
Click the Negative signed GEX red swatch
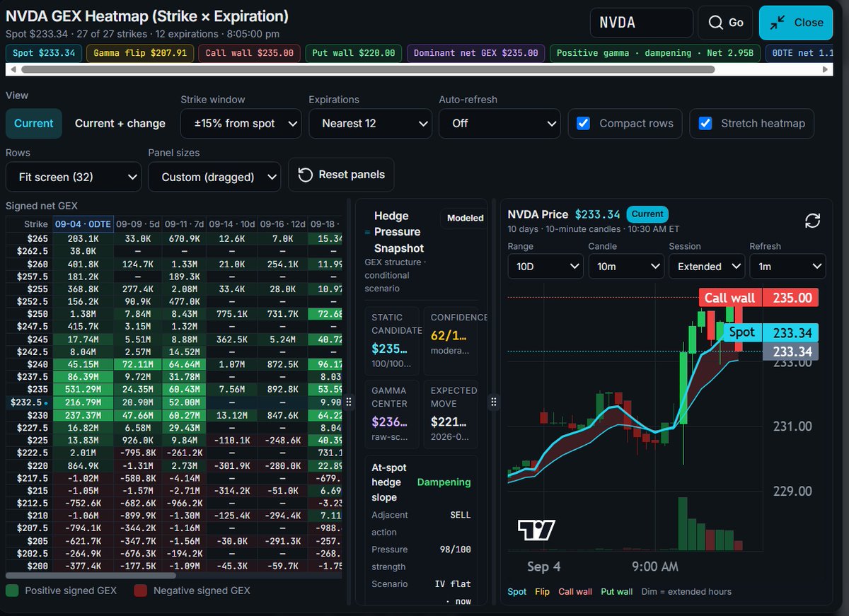coord(141,590)
